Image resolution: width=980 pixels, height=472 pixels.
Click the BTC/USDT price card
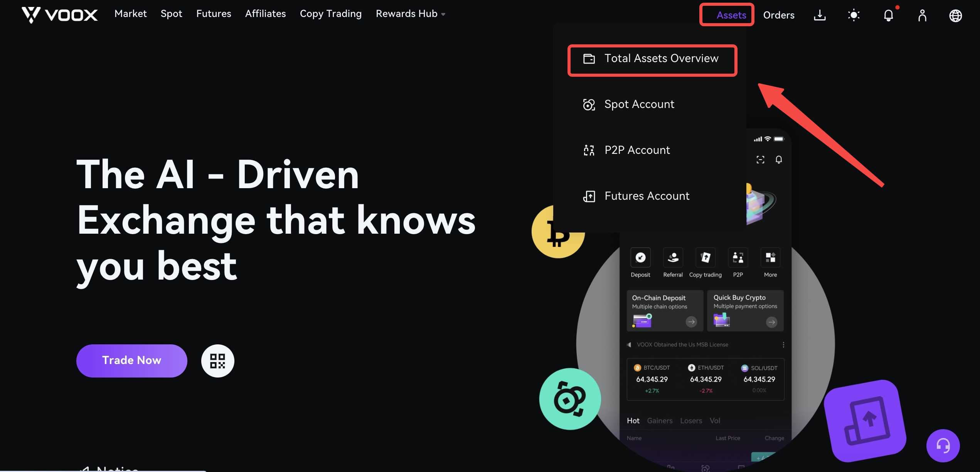(x=652, y=379)
